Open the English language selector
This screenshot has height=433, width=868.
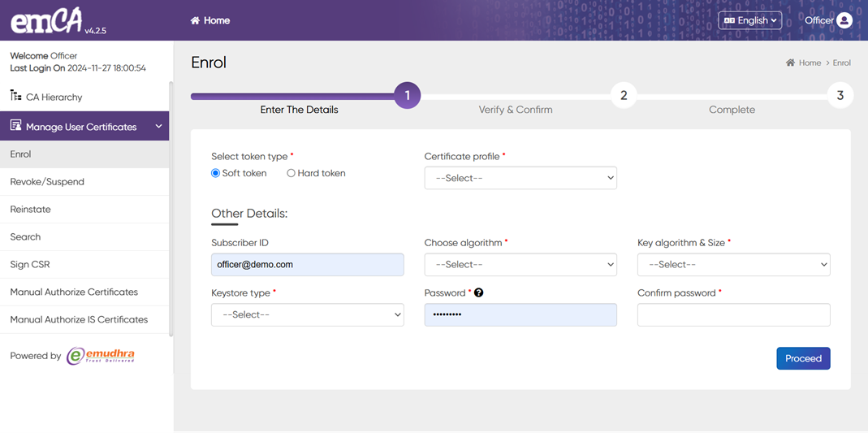(x=749, y=20)
